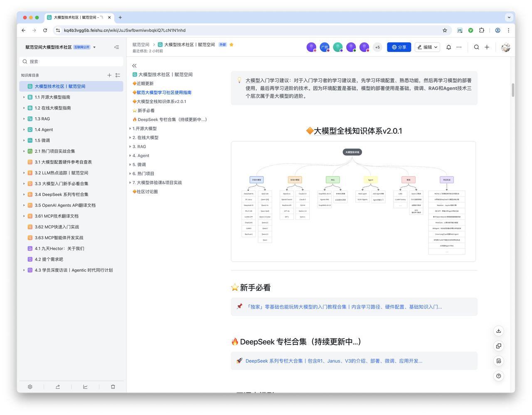Jump to 大模型全栈知识体系v2.0.1 outline entry

(x=159, y=101)
